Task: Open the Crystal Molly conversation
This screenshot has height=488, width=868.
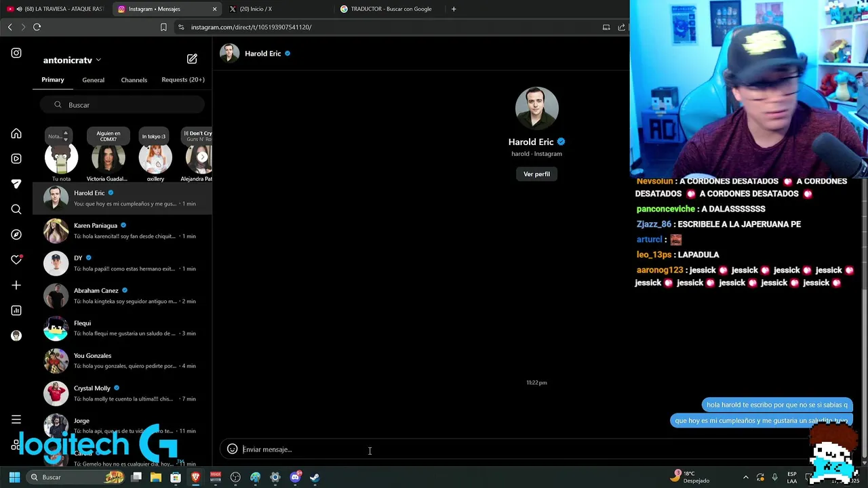Action: [x=122, y=393]
